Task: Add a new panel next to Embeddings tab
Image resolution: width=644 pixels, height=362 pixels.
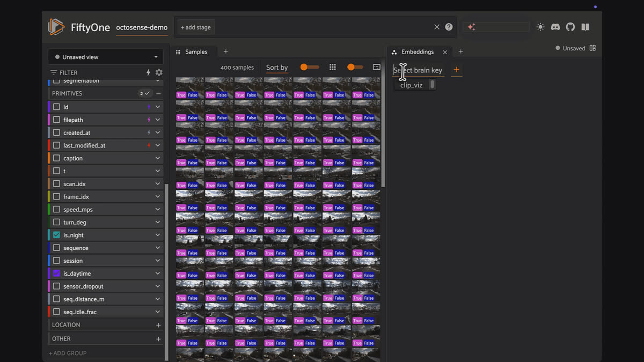Action: click(x=460, y=51)
